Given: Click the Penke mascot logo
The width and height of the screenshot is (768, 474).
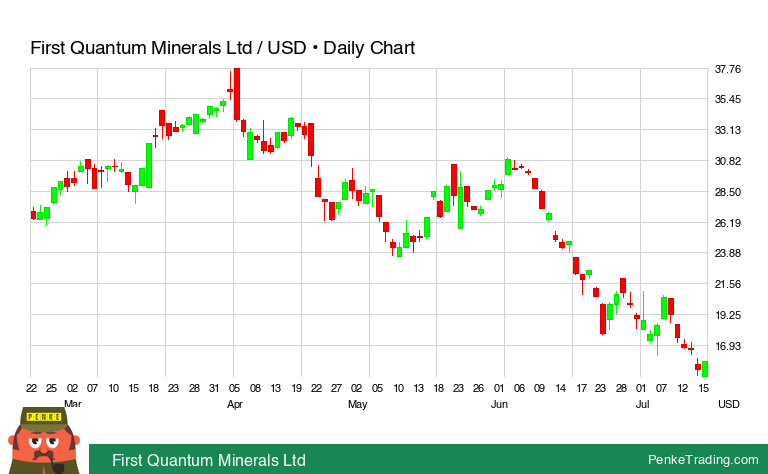Looking at the screenshot, I should [x=44, y=441].
